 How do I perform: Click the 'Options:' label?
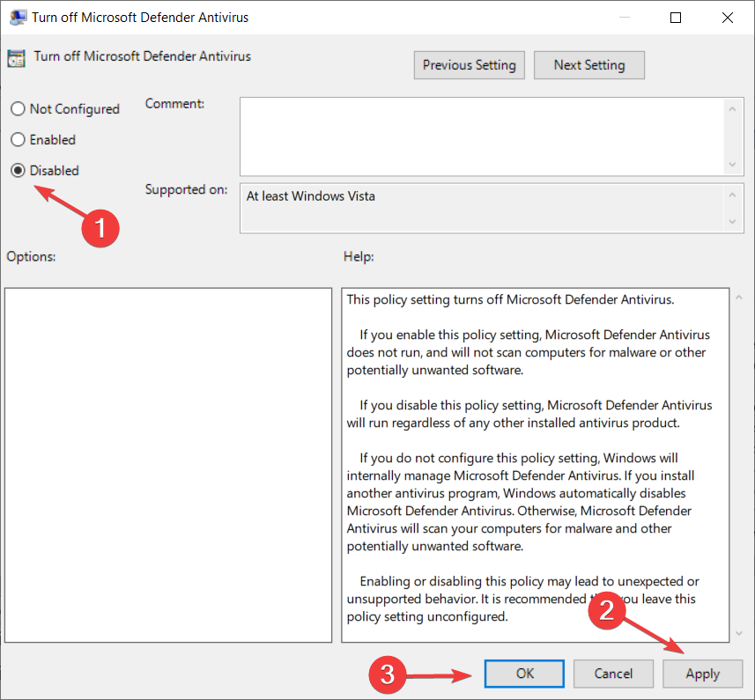[x=31, y=256]
